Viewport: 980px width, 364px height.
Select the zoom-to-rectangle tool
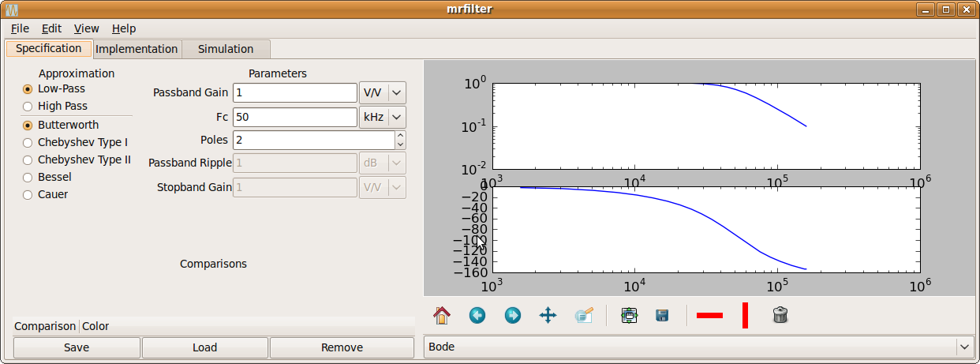[x=584, y=316]
